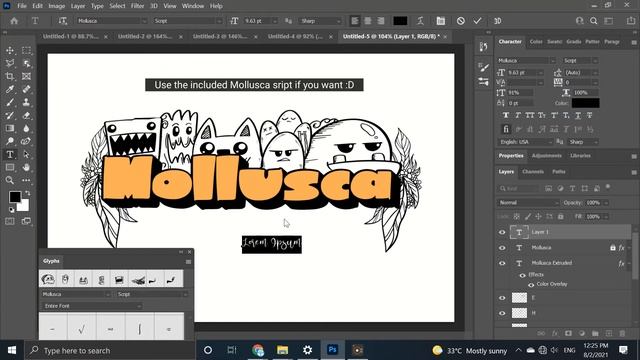Viewport: 640px width, 360px height.
Task: Apply Faux Bold in Character panel
Action: 506,116
